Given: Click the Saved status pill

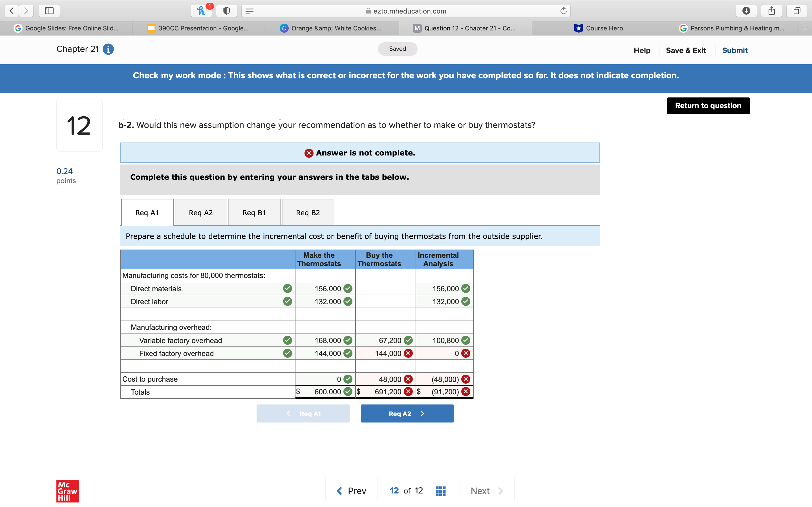Looking at the screenshot, I should 397,49.
